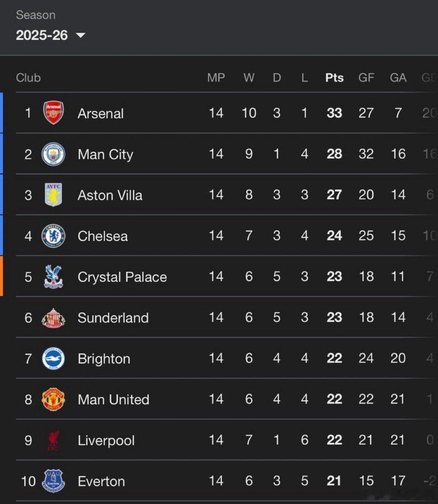Open the Arsenal team name link
The width and height of the screenshot is (438, 504).
pos(100,113)
